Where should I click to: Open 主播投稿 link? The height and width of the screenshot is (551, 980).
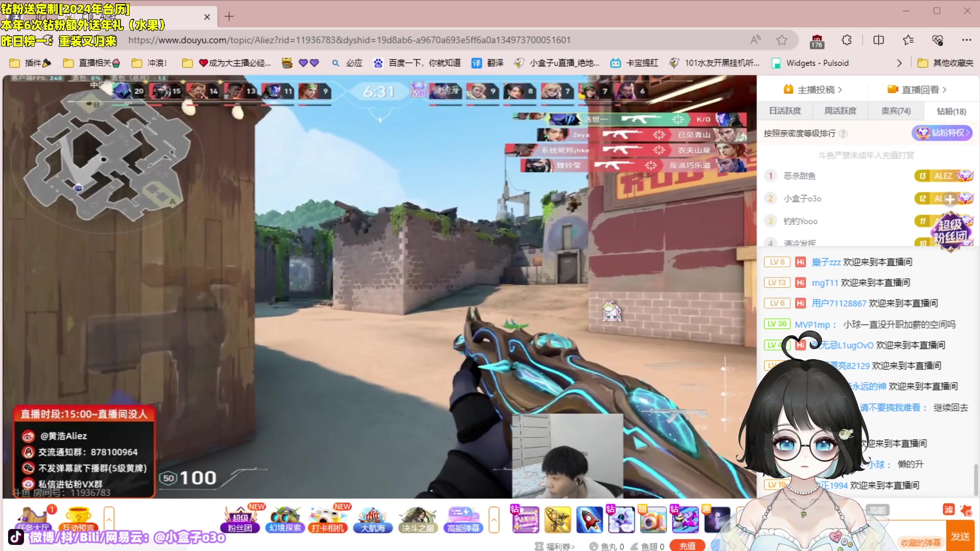tap(815, 90)
